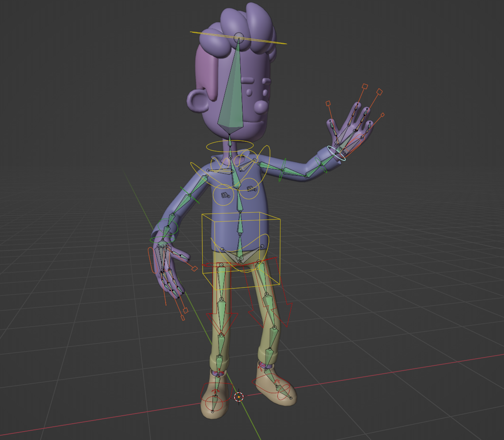Select the thumb control square on raised hand
This screenshot has height=440, width=504.
click(x=328, y=103)
